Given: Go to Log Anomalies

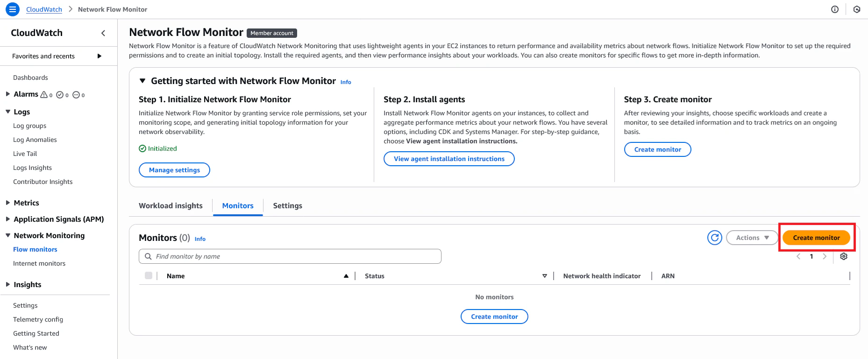Looking at the screenshot, I should pos(35,140).
